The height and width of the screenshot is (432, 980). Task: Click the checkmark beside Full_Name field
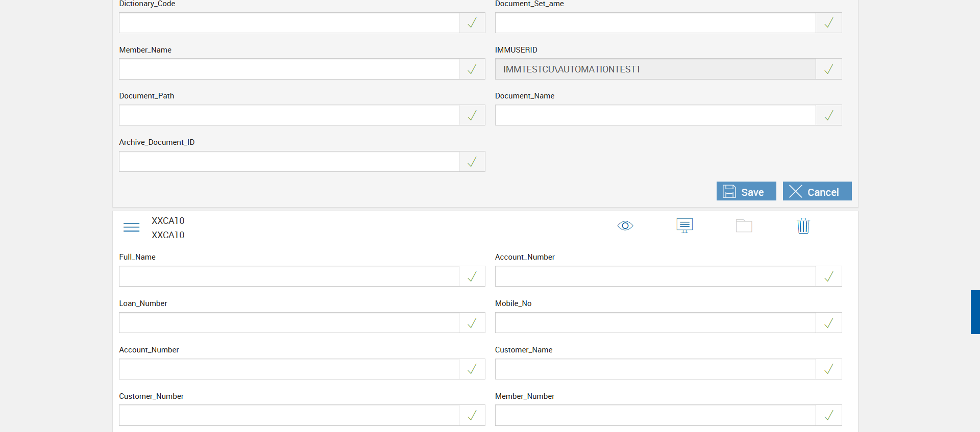pyautogui.click(x=472, y=276)
